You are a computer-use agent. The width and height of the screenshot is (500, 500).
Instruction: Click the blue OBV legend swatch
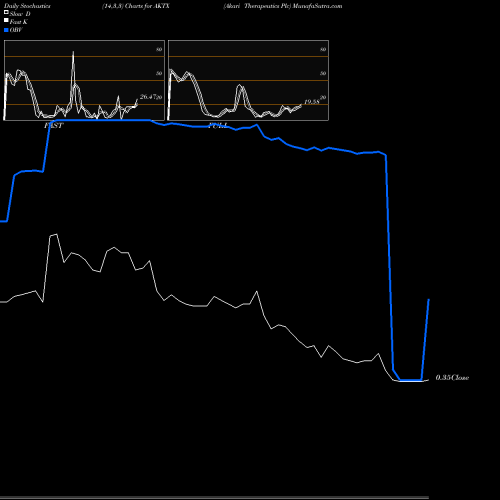6,30
